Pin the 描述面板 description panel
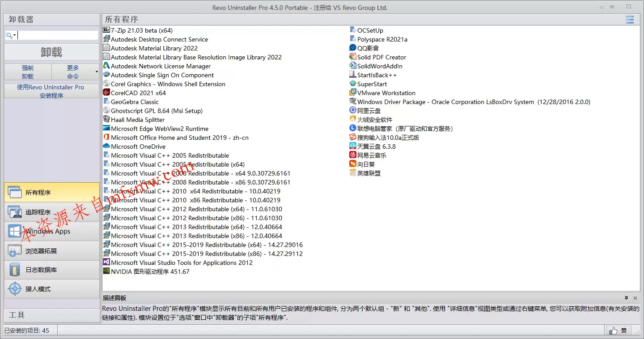644x339 pixels. click(626, 298)
